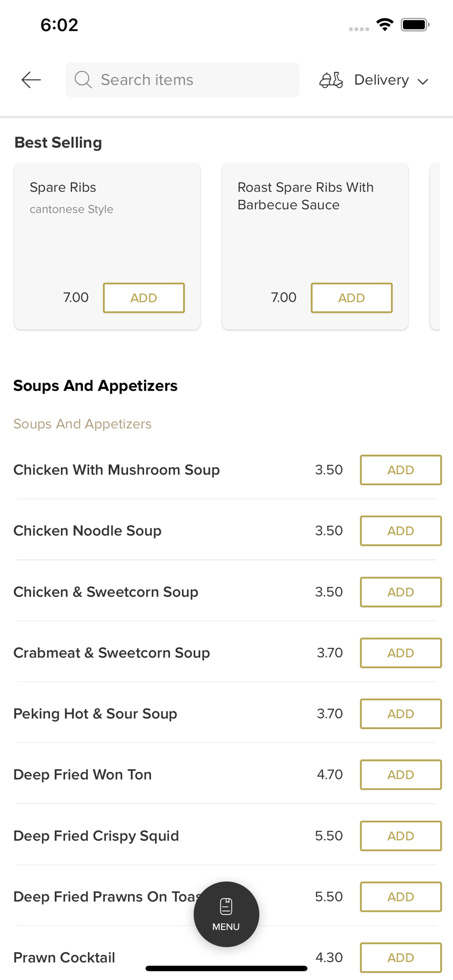Add Spare Ribs to the order
The height and width of the screenshot is (980, 453).
click(x=144, y=298)
